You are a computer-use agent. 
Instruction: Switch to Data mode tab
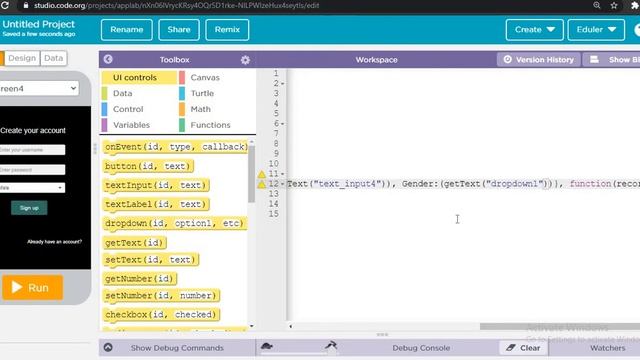pos(53,58)
